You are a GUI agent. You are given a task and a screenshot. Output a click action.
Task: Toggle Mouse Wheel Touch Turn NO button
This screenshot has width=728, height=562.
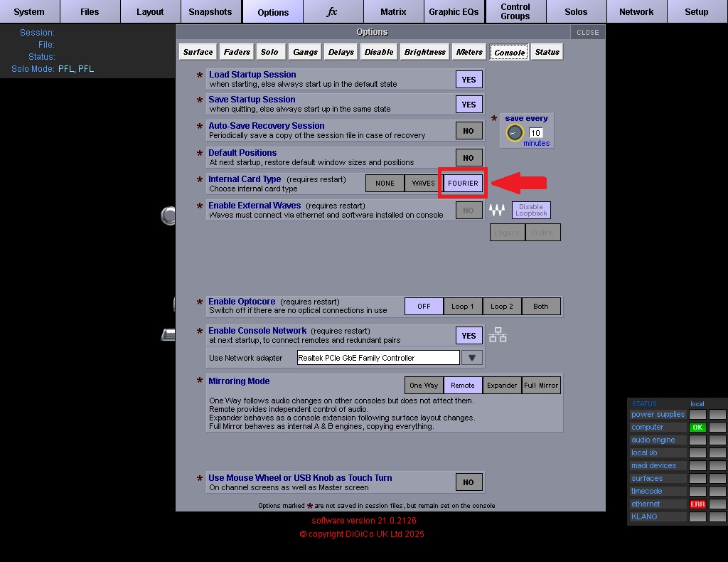(x=469, y=482)
